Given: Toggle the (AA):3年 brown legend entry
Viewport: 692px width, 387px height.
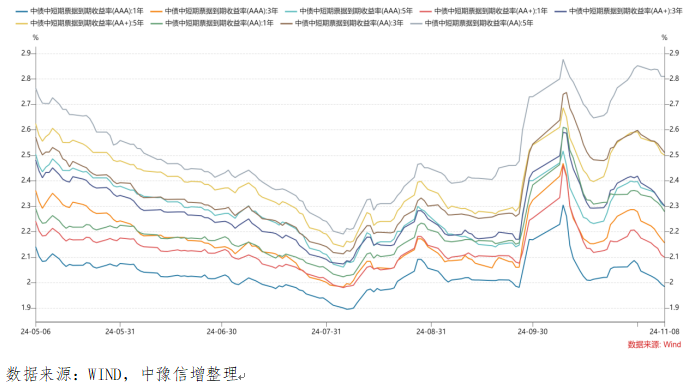Looking at the screenshot, I should coord(342,23).
